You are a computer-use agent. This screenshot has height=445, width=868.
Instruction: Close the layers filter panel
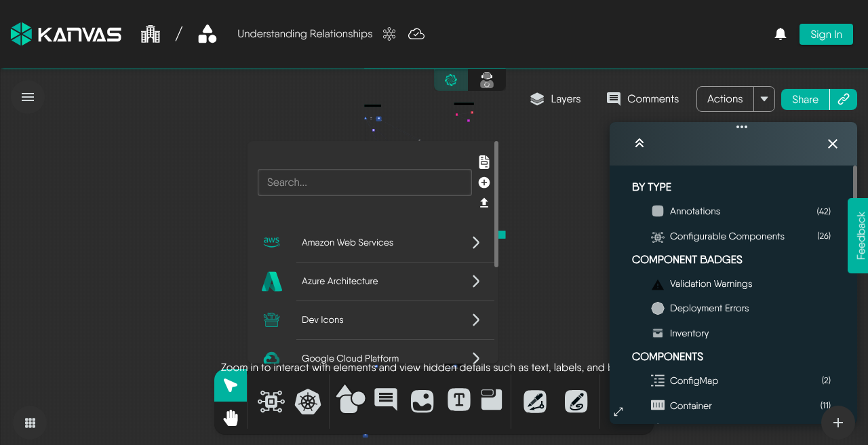click(833, 144)
